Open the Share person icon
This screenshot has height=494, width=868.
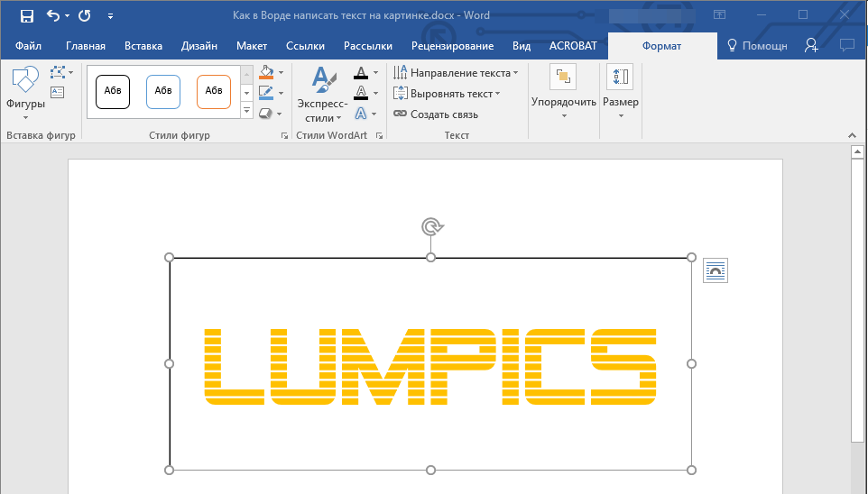click(811, 45)
